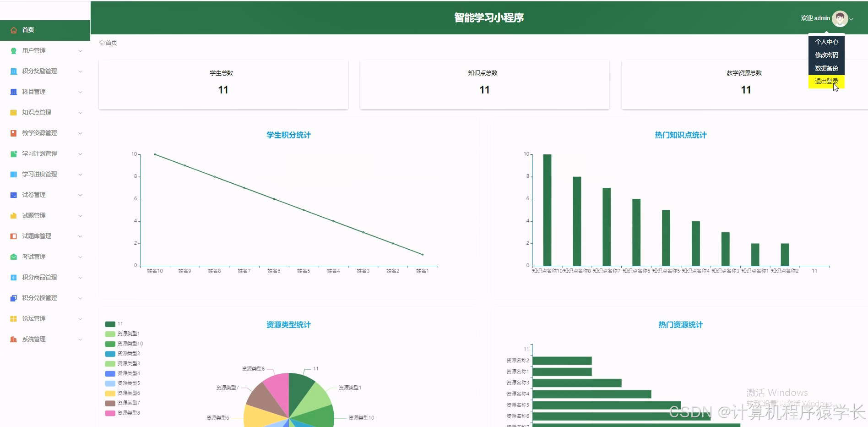This screenshot has height=427, width=868.
Task: Click the 学生积分统计 chart title
Action: pos(288,135)
